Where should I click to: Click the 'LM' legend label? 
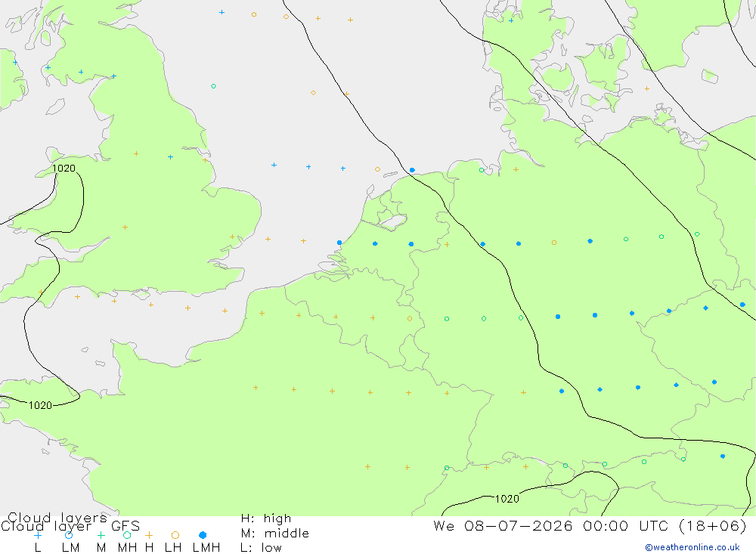(x=71, y=548)
